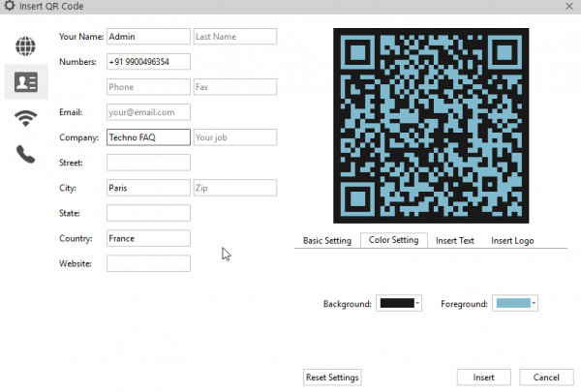The image size is (581, 392).
Task: Open the Insert Logo tab
Action: (x=512, y=241)
